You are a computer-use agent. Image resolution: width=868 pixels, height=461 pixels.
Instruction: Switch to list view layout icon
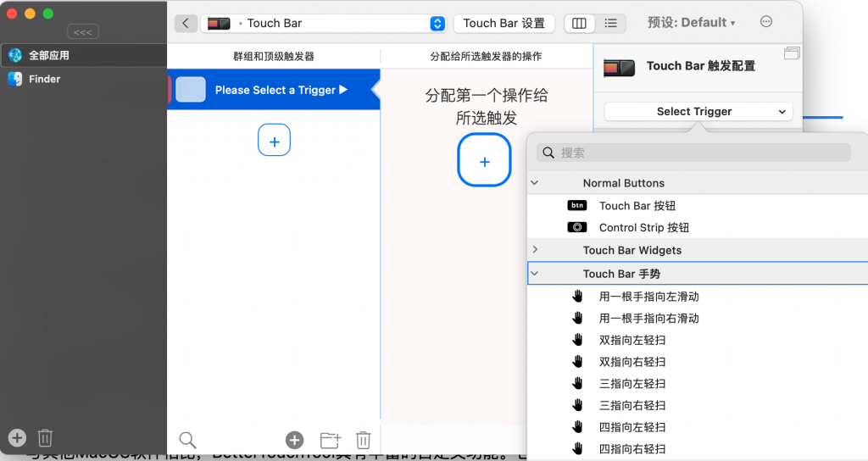610,23
